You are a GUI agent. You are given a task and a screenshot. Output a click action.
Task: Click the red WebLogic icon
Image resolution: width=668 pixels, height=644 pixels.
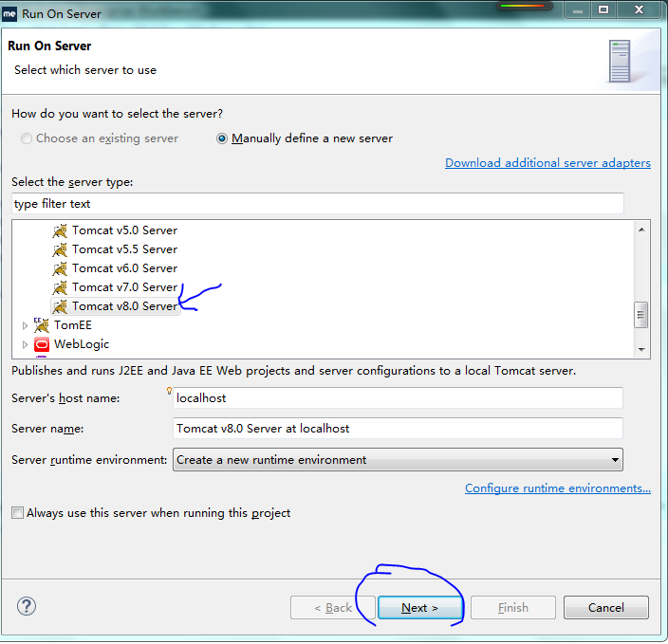pyautogui.click(x=42, y=344)
